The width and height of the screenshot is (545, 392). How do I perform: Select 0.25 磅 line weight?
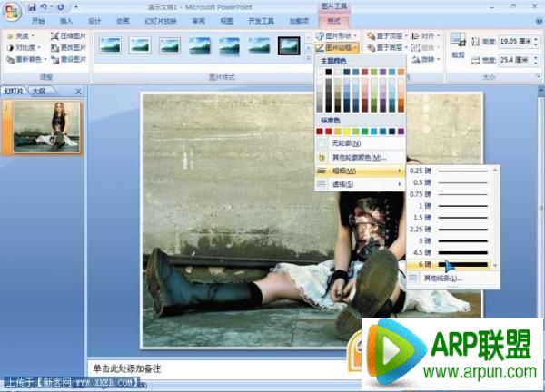point(450,171)
